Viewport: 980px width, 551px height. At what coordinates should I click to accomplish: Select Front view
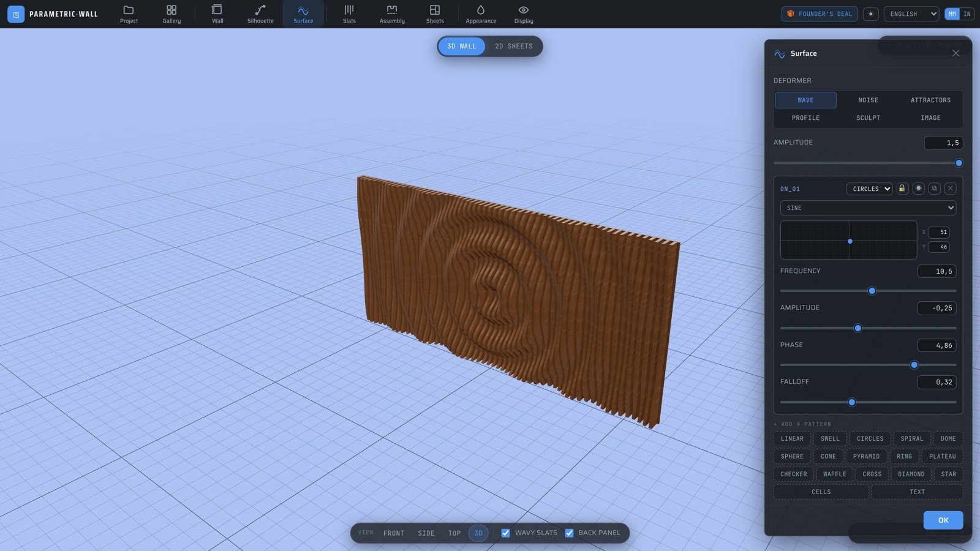coord(394,533)
